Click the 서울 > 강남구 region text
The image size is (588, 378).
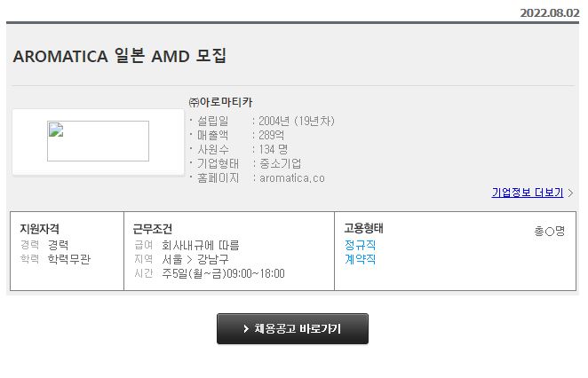[x=195, y=259]
